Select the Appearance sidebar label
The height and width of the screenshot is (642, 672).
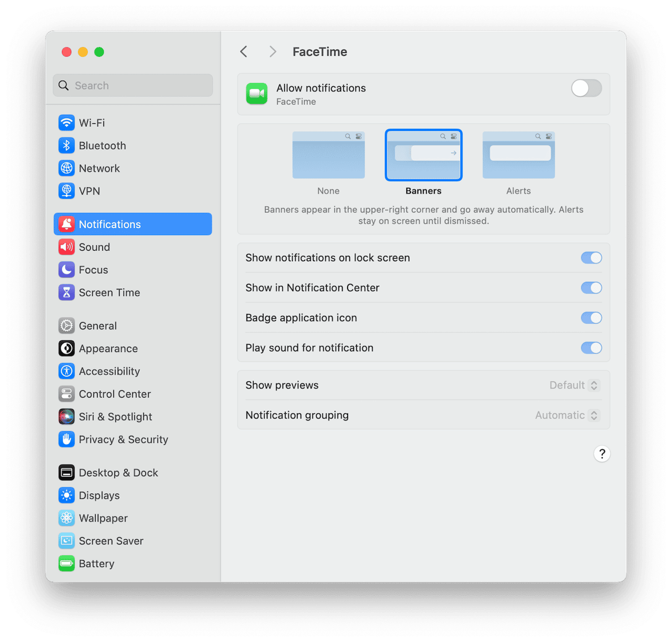108,349
